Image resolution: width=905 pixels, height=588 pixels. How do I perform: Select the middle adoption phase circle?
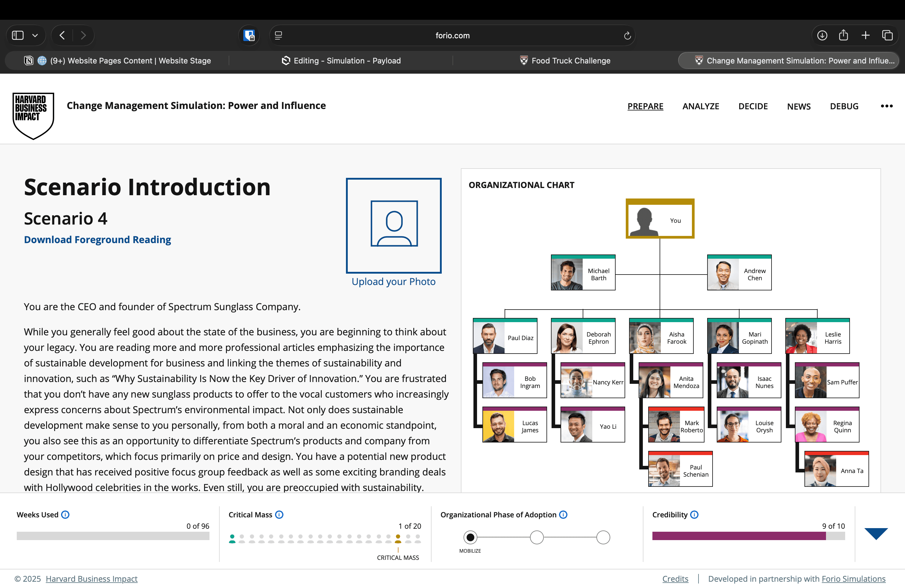click(537, 537)
